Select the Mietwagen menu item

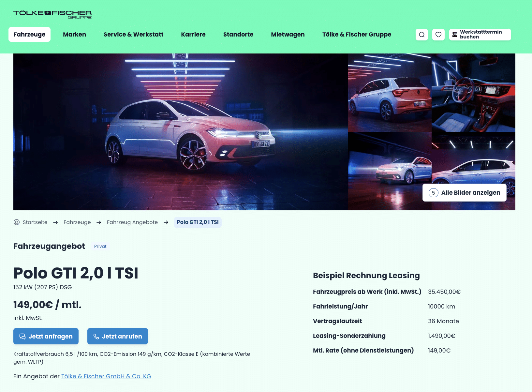(288, 35)
